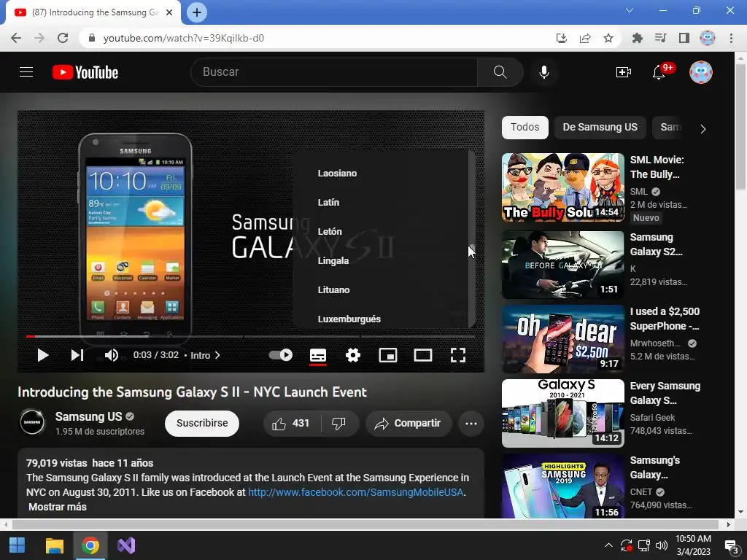The height and width of the screenshot is (560, 747).
Task: Select the Todos filter chip
Action: tap(525, 128)
